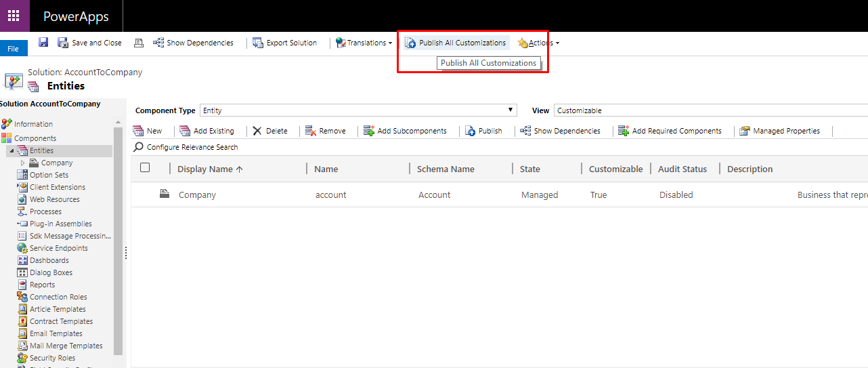Select Connection Roles in the tree
The image size is (868, 368).
tap(58, 297)
